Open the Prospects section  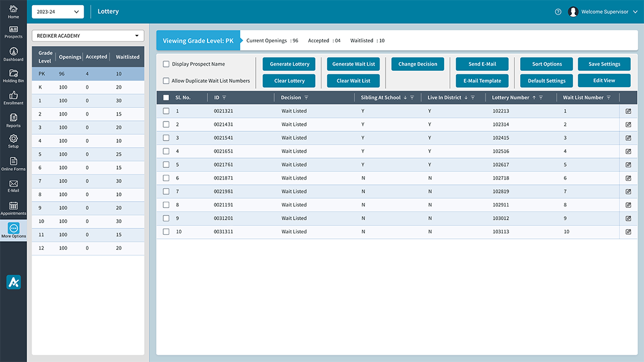tap(13, 32)
